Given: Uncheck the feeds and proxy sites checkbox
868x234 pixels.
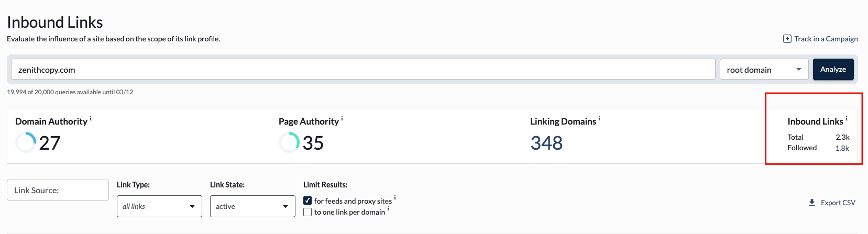Looking at the screenshot, I should 307,200.
